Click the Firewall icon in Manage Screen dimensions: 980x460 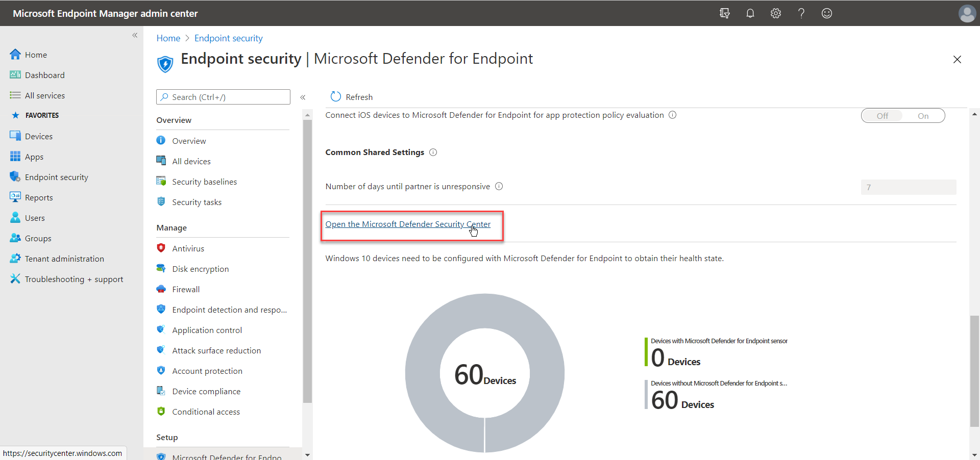161,289
